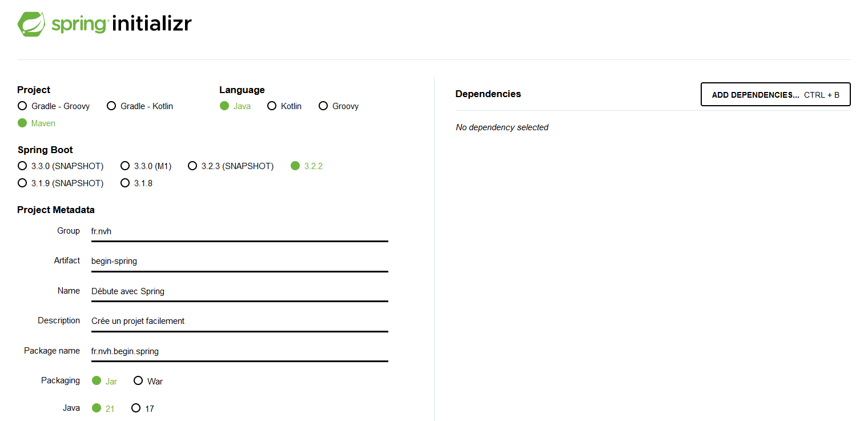The width and height of the screenshot is (868, 421).
Task: Select Gradle - Kotlin project type
Action: point(140,106)
